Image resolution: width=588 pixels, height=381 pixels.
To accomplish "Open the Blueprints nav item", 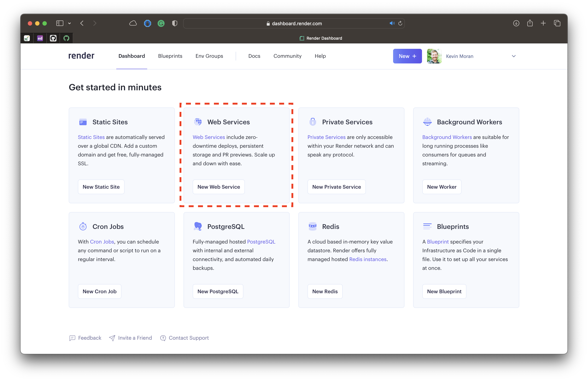I will coord(170,56).
